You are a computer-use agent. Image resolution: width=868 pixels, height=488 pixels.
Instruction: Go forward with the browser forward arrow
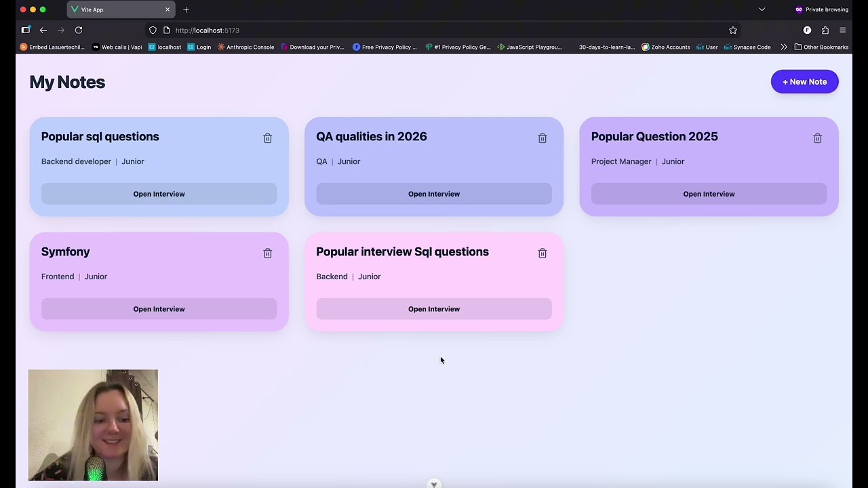(60, 30)
